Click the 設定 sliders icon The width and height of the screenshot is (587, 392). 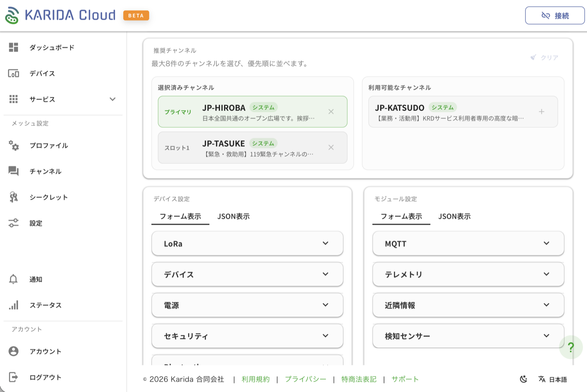pos(13,223)
